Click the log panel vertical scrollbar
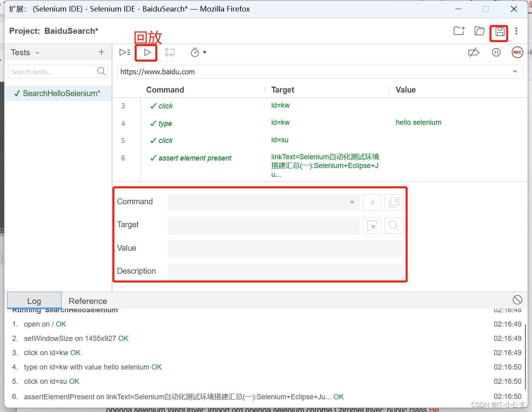532x412 pixels. [526, 357]
